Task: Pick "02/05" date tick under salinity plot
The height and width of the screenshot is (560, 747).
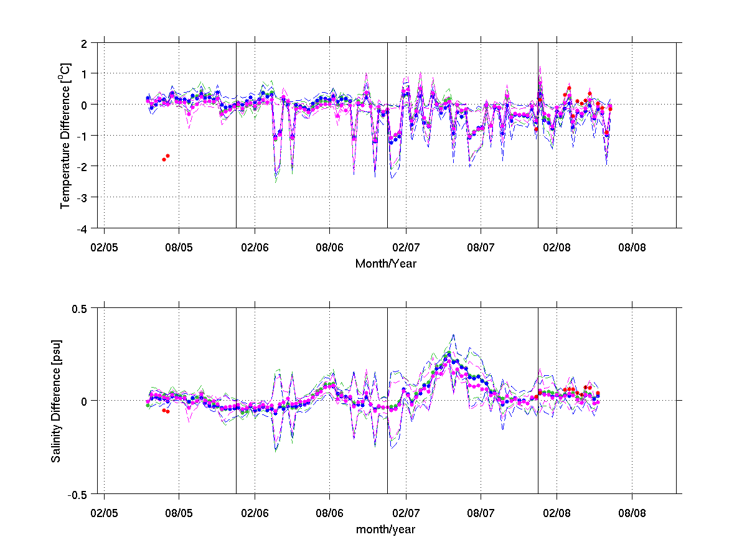Action: pyautogui.click(x=103, y=513)
